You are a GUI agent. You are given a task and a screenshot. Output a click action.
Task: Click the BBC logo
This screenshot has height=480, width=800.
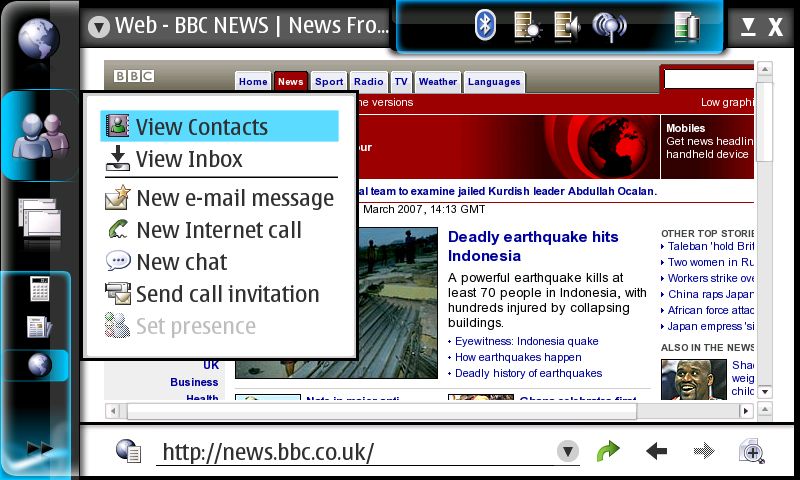134,76
